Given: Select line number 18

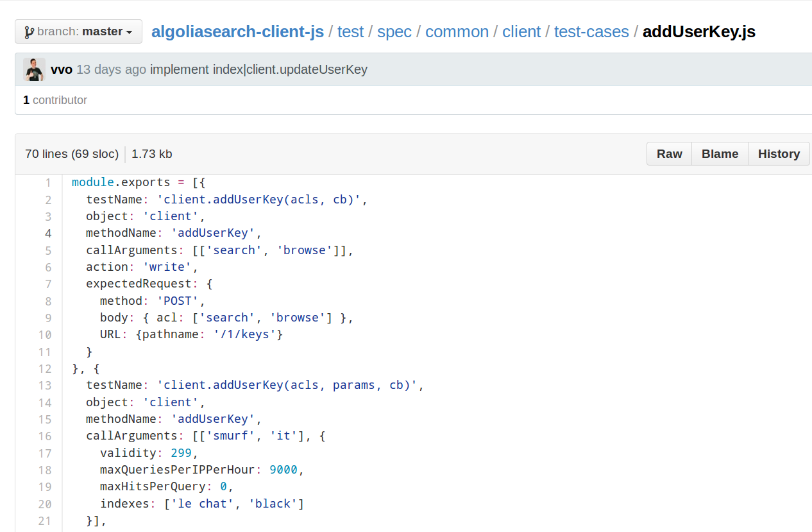Looking at the screenshot, I should [x=45, y=470].
